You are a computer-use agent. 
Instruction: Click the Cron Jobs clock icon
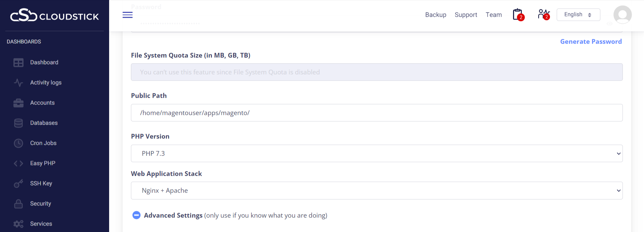(18, 143)
